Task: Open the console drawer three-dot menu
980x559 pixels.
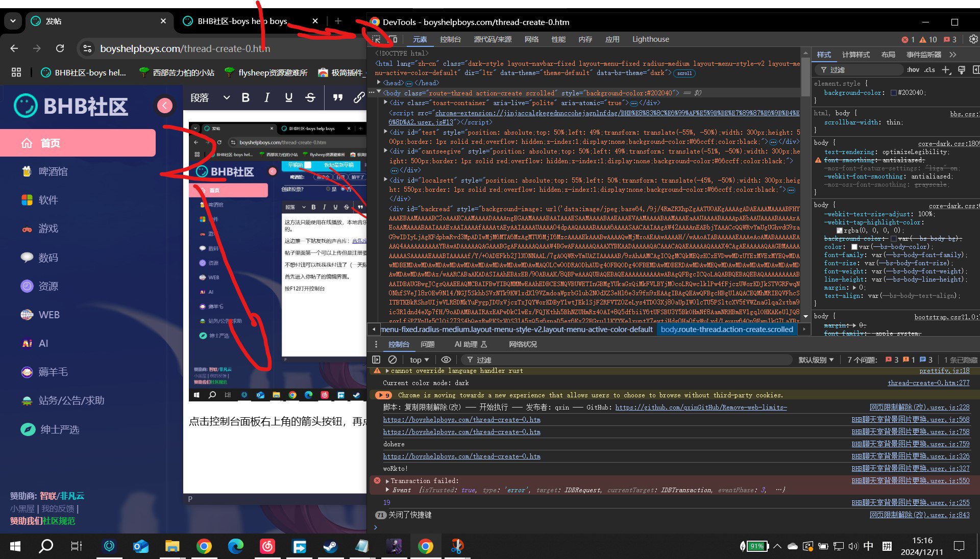Action: point(376,344)
